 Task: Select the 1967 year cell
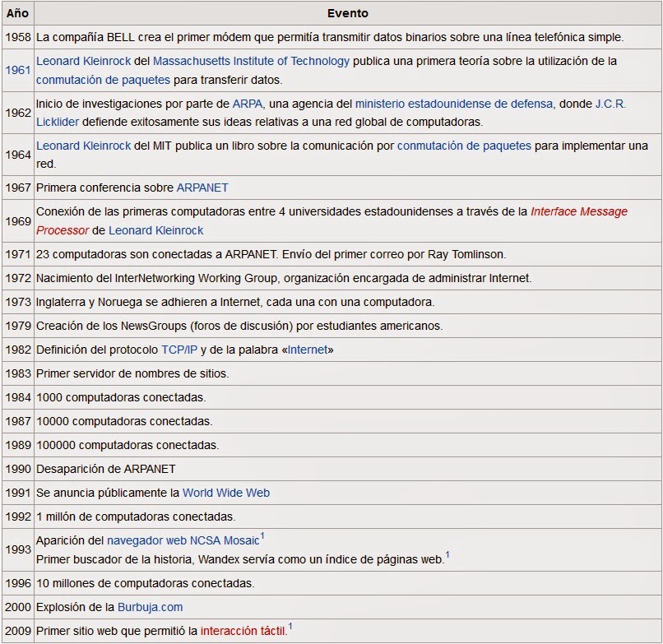click(18, 188)
